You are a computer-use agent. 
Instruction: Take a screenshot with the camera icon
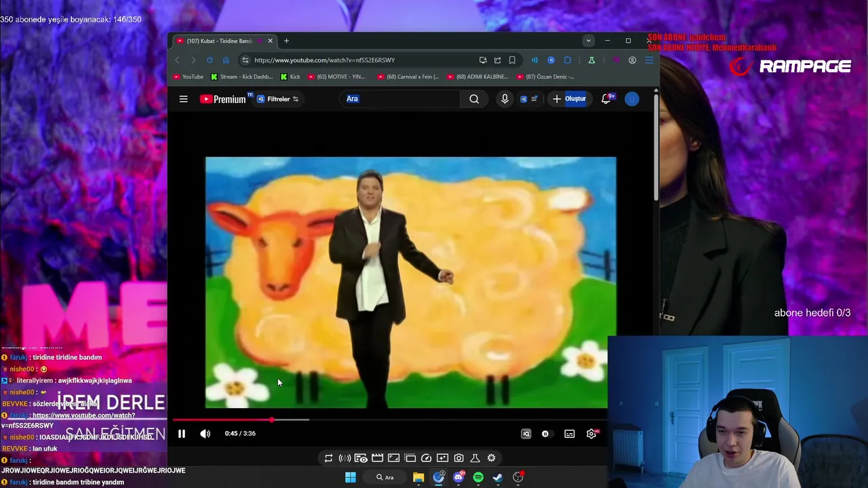point(459,458)
